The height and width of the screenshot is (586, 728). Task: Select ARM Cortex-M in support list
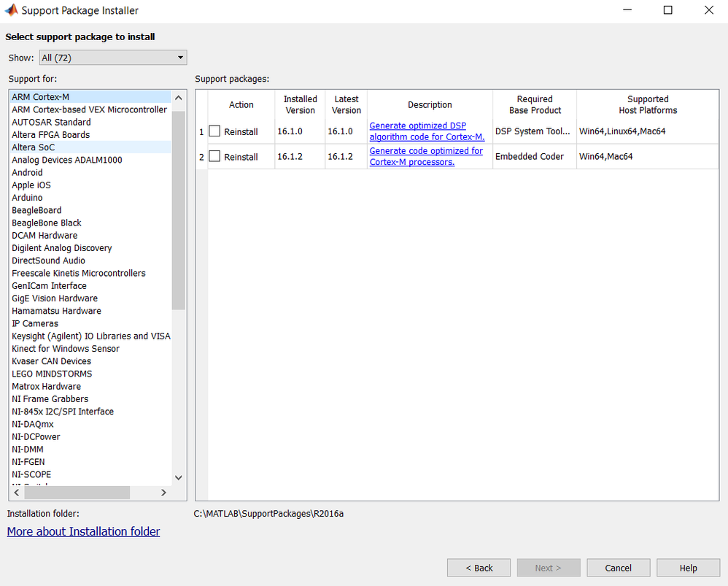click(90, 97)
